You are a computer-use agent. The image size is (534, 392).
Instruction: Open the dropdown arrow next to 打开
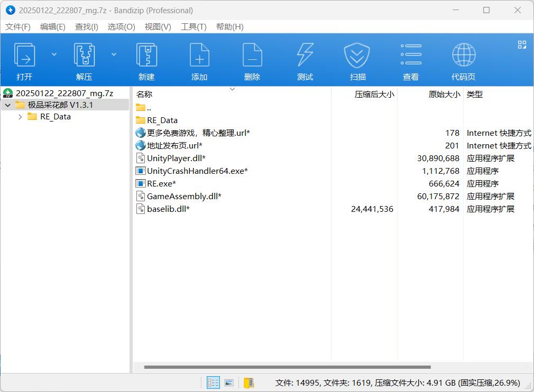(x=54, y=54)
